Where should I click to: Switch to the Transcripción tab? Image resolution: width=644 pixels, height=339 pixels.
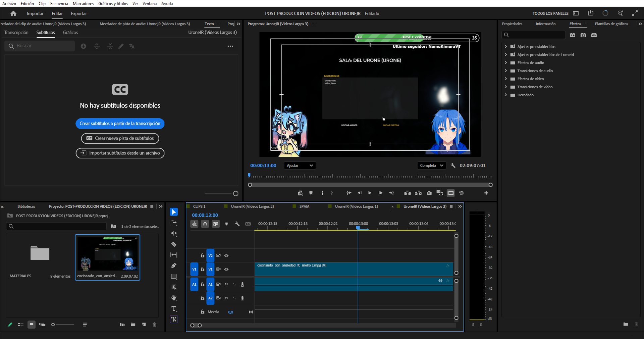pos(16,33)
